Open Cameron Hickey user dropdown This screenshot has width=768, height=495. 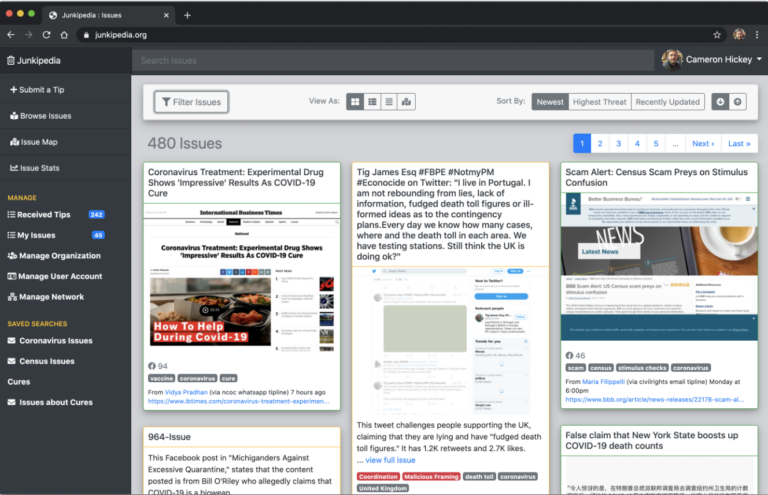coord(713,60)
